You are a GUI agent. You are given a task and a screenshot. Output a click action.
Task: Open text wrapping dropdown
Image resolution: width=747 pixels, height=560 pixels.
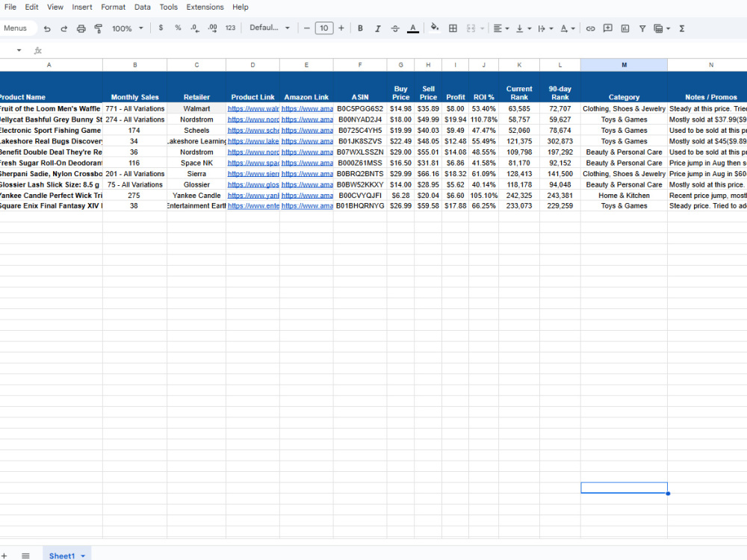[545, 28]
